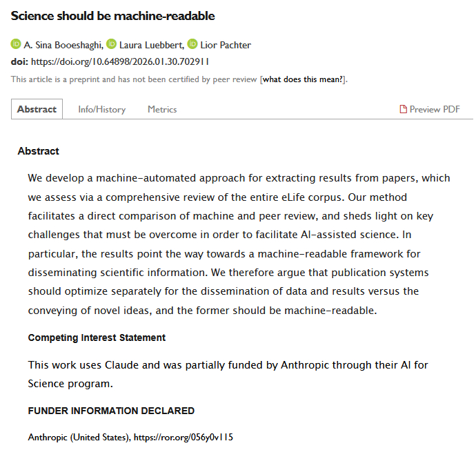
Task: Click author name Laura Luebbert
Action: tap(151, 46)
